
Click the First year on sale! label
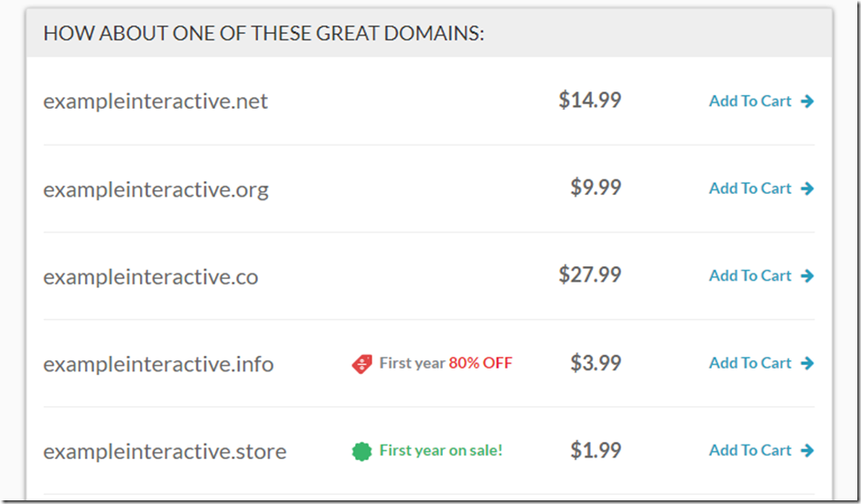click(441, 450)
